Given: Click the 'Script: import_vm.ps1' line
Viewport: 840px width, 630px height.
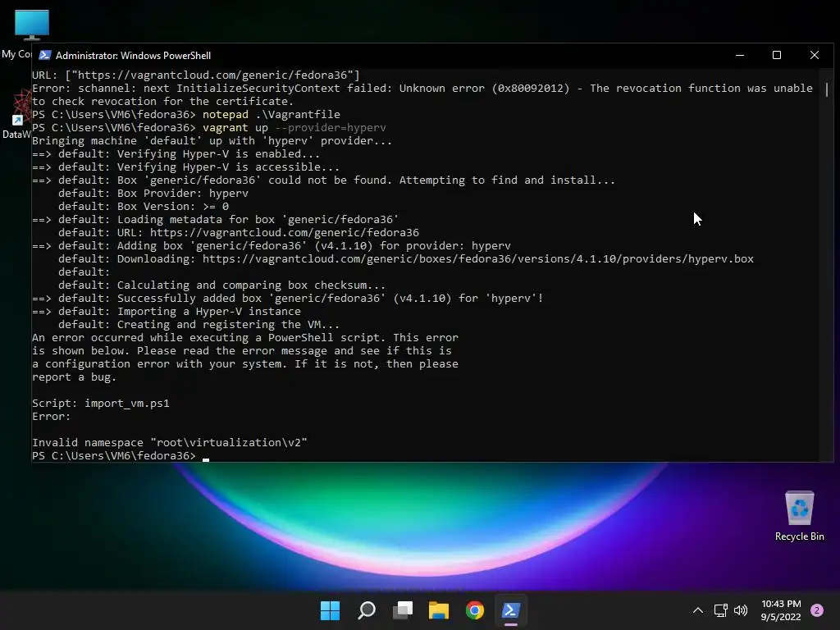Looking at the screenshot, I should pos(101,404).
